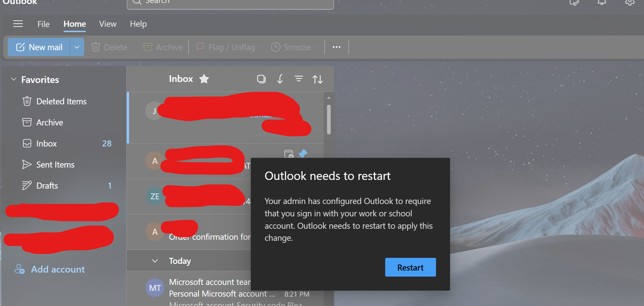Click the Delete toolbar button
644x306 pixels.
[110, 47]
